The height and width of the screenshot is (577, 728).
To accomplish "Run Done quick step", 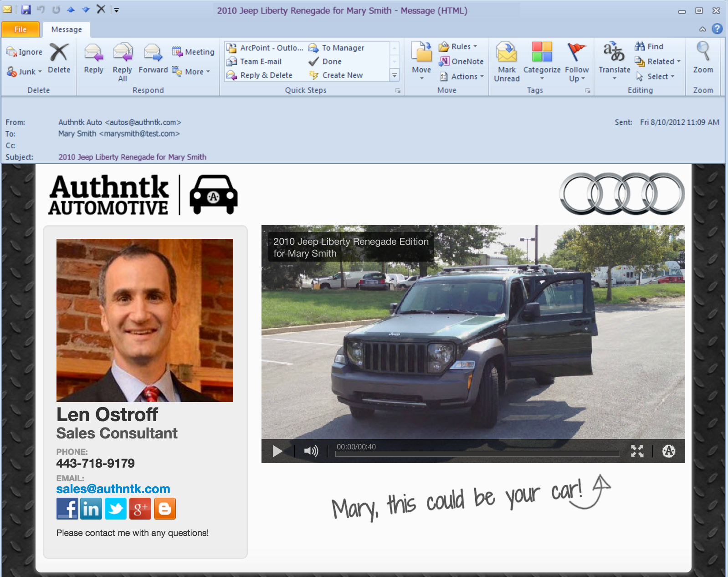I will 325,62.
